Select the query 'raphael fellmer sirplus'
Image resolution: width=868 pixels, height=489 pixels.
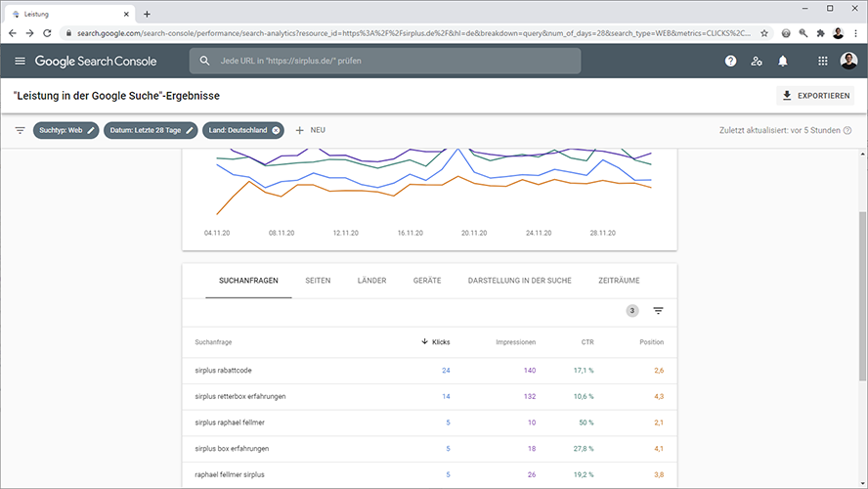230,474
